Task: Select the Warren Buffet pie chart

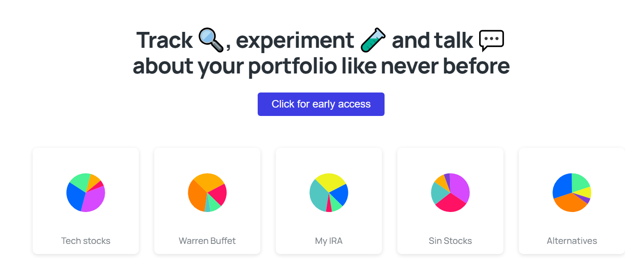Action: coord(207,193)
